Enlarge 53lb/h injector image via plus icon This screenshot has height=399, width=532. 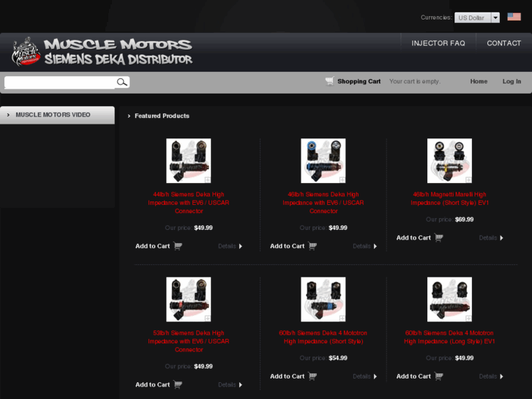(x=207, y=318)
